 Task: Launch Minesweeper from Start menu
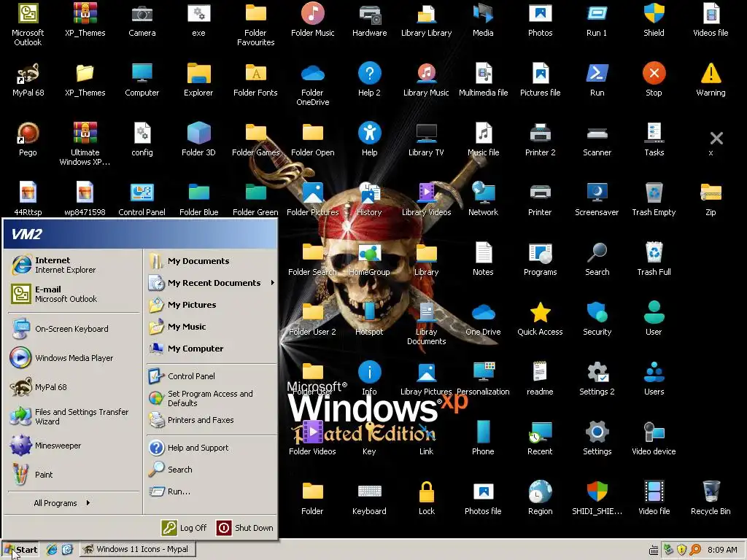click(74, 446)
